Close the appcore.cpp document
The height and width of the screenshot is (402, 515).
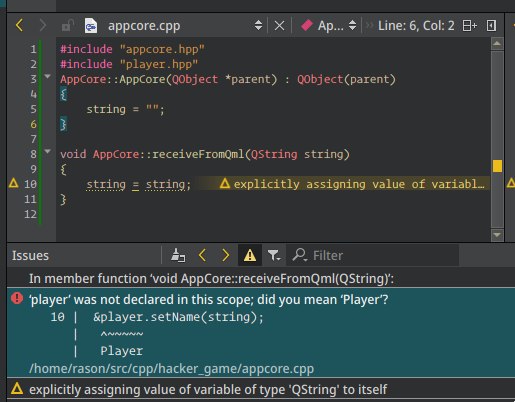point(279,26)
